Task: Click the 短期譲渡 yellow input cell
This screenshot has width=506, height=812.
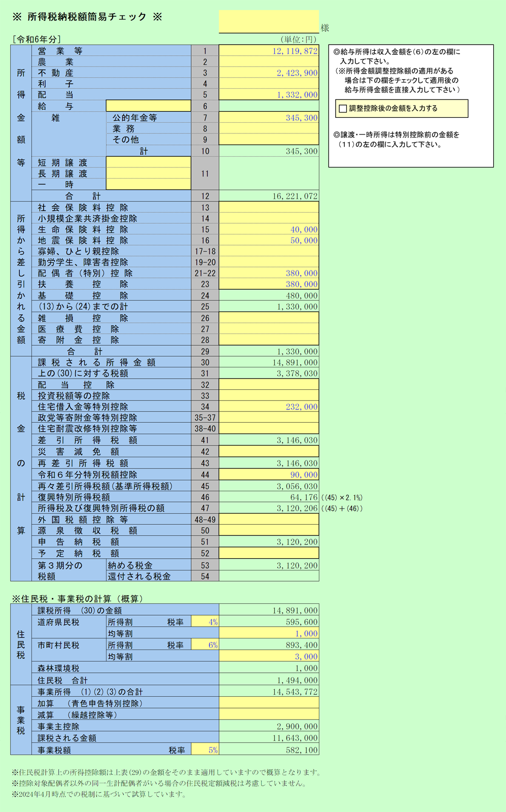Action: [x=148, y=162]
